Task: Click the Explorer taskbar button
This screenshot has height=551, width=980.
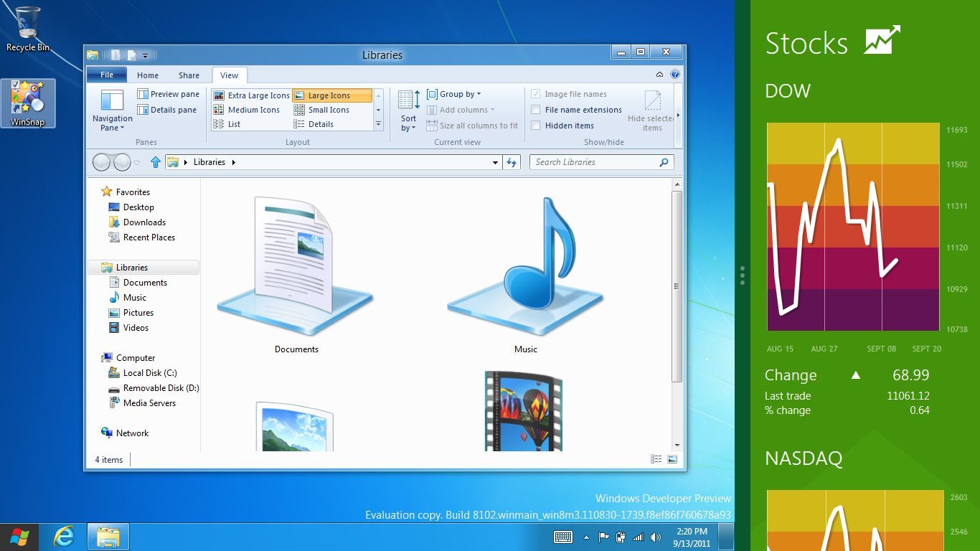Action: click(108, 537)
